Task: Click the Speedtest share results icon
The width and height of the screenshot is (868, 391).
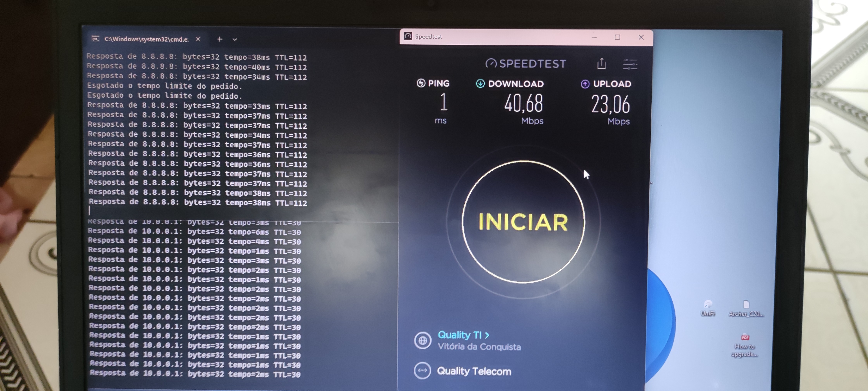Action: tap(601, 63)
